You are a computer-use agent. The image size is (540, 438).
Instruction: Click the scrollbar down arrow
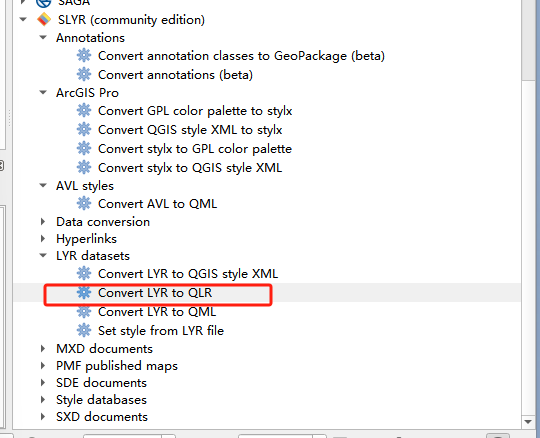[528, 422]
